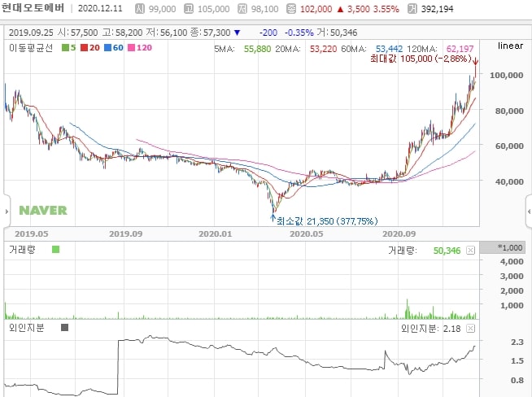Click the 120MA value 62,197
The width and height of the screenshot is (532, 397).
click(x=460, y=49)
